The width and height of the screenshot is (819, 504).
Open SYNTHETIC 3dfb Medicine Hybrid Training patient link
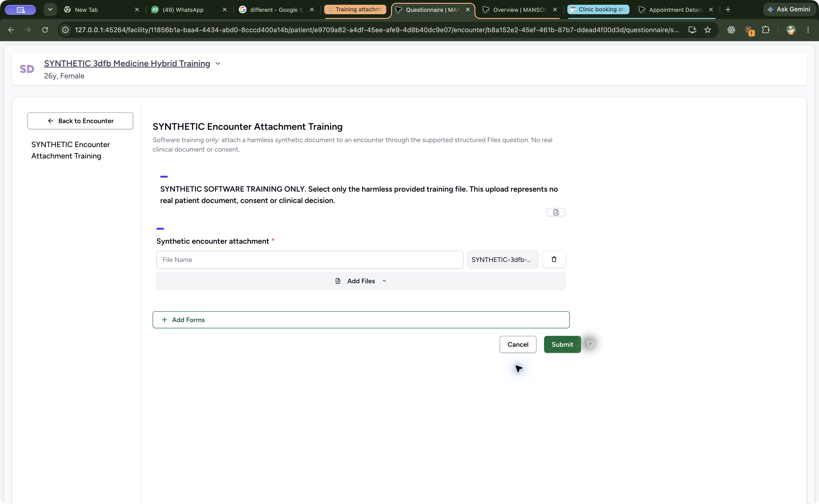point(127,63)
